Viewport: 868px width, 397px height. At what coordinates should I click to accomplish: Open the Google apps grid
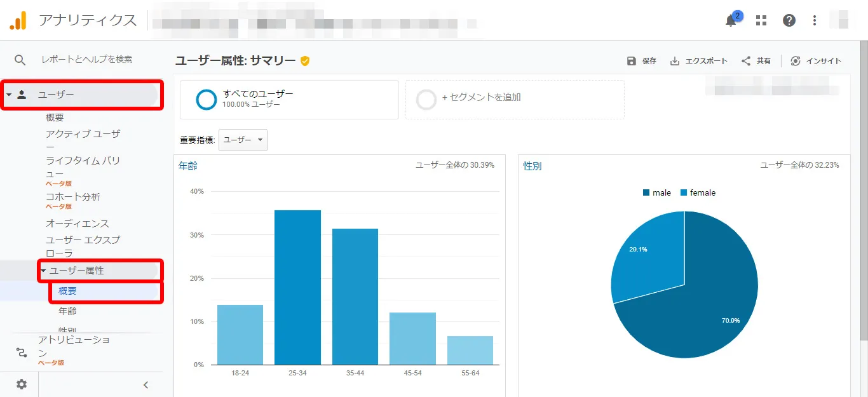point(761,20)
